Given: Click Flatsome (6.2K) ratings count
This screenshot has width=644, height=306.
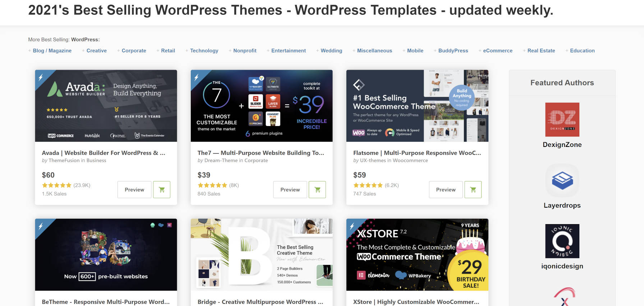Looking at the screenshot, I should [x=392, y=185].
